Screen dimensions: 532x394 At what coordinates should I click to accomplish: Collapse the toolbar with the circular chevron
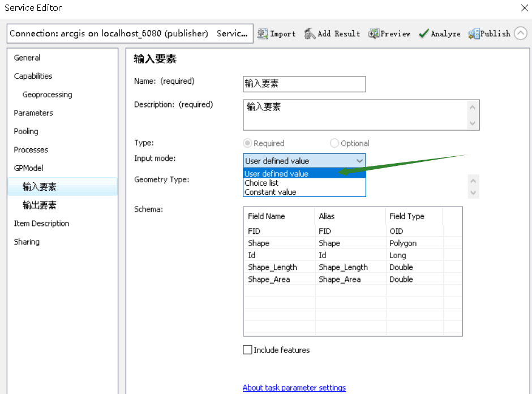tap(520, 33)
